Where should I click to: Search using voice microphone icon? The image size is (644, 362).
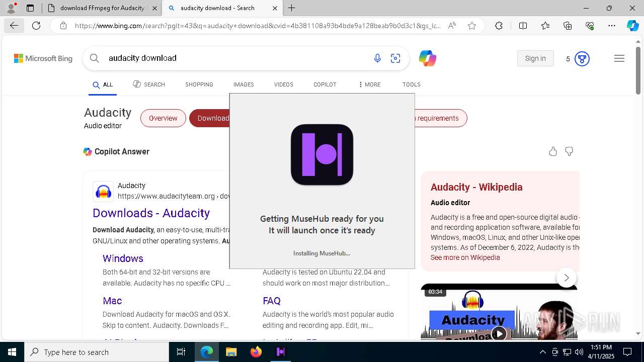[x=377, y=58]
